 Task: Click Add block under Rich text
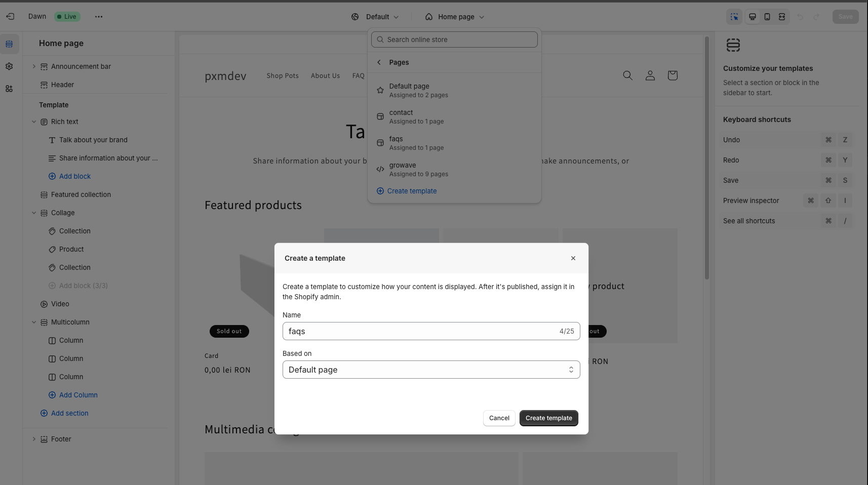pyautogui.click(x=69, y=176)
